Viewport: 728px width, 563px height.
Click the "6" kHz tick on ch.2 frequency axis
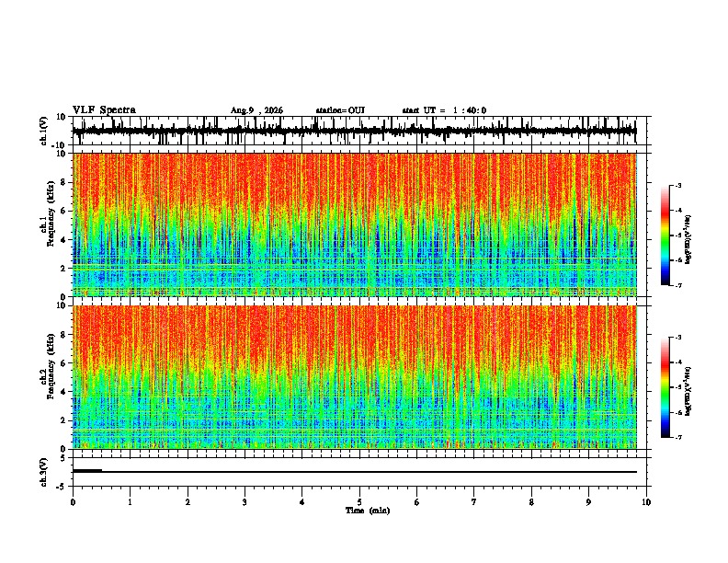tap(63, 362)
